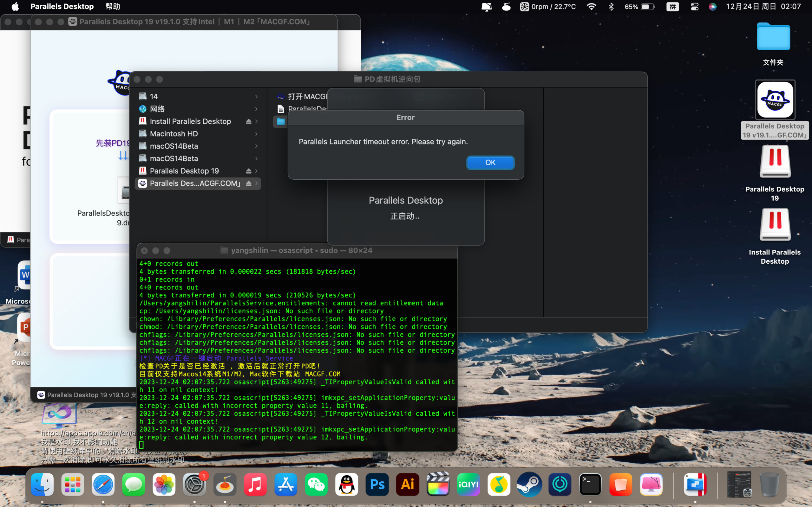Switch input method via 拼 icon
Image resolution: width=812 pixels, height=507 pixels.
(x=672, y=6)
